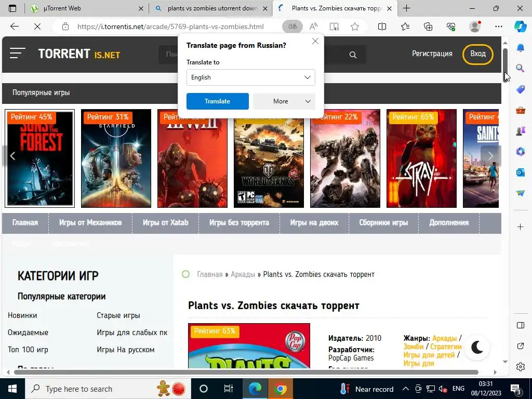Open the sidebar notifications bell

coord(521,48)
